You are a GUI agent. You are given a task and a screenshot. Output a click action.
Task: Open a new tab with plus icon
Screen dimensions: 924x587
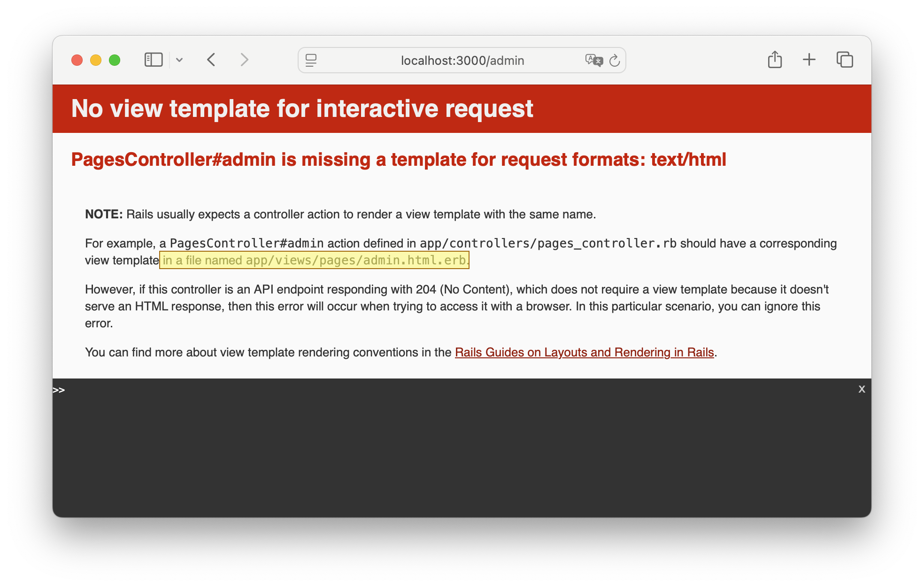click(809, 60)
